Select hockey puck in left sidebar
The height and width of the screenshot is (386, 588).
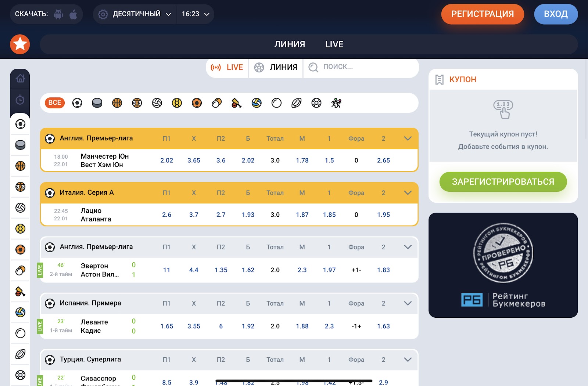[x=20, y=145]
